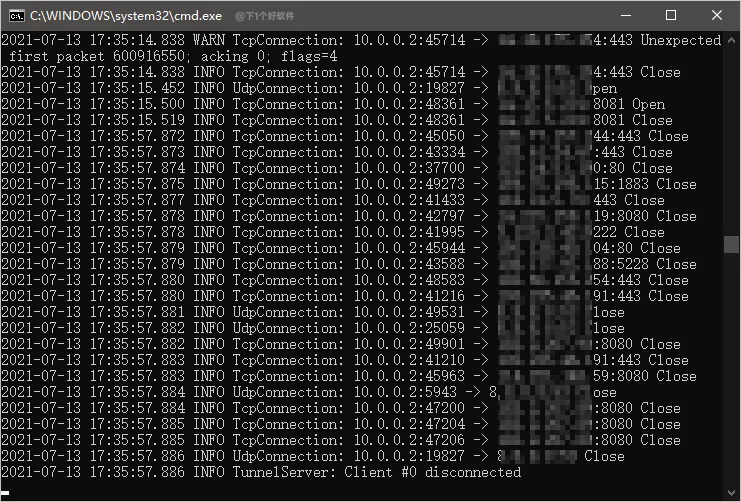Click the log line ending in 15:1883 Close
The image size is (741, 502).
click(349, 184)
